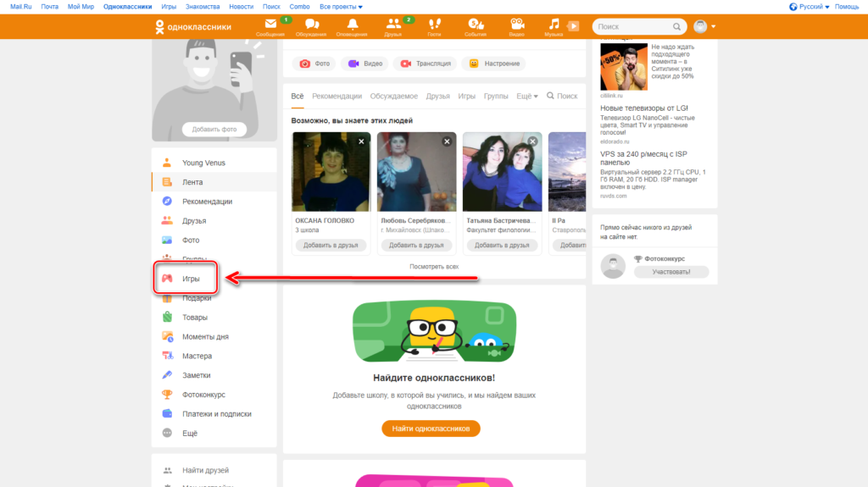Dismiss ОКСАНА ГОЛОВКО friend suggestion

coord(361,141)
